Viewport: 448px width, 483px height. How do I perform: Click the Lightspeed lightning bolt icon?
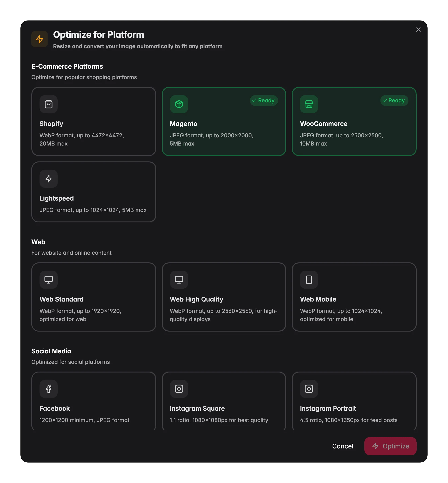(48, 179)
